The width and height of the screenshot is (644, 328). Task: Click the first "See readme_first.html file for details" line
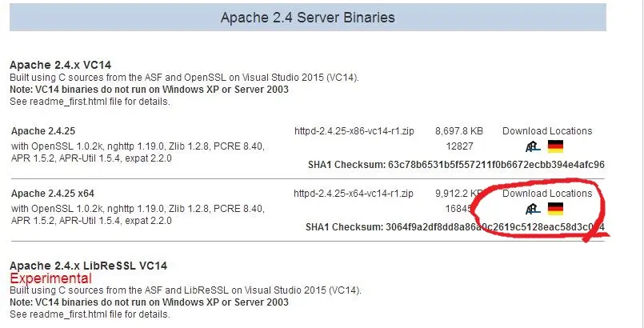(x=90, y=102)
